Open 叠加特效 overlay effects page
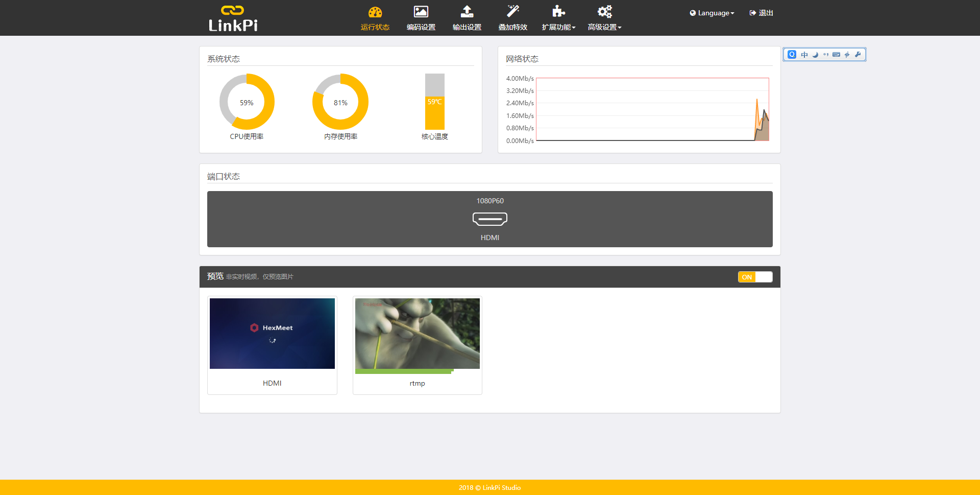 pyautogui.click(x=513, y=18)
